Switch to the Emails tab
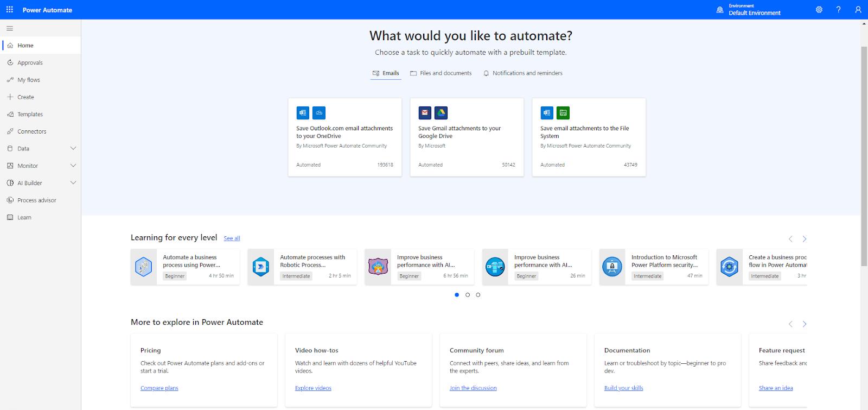The height and width of the screenshot is (410, 868). click(x=386, y=73)
